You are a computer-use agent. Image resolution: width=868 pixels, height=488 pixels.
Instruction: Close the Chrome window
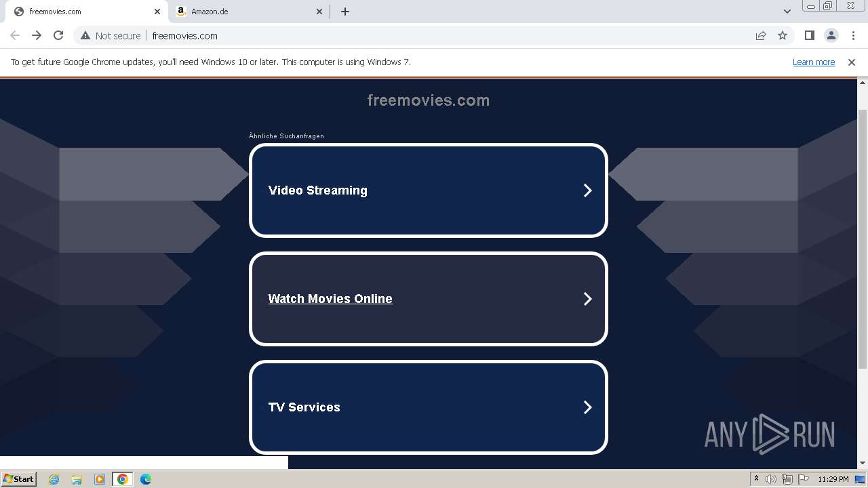click(850, 6)
